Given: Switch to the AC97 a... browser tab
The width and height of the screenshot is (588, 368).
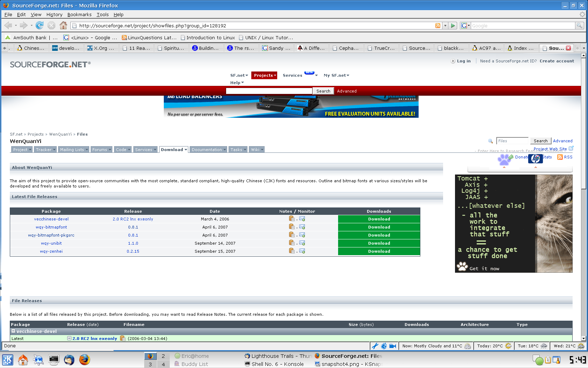Looking at the screenshot, I should pos(486,48).
